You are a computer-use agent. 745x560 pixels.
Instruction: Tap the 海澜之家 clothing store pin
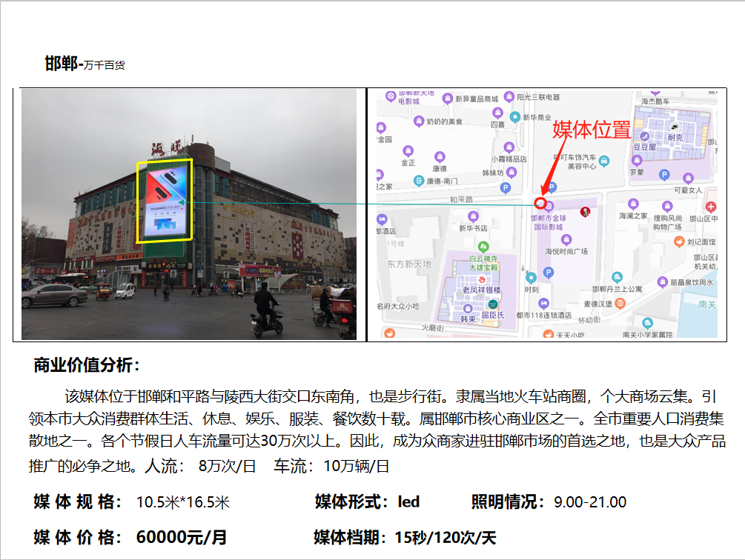click(633, 204)
